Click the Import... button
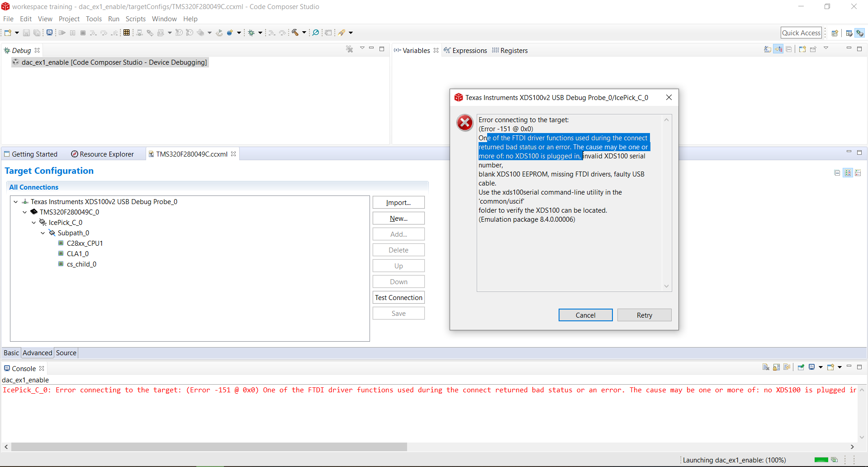The width and height of the screenshot is (868, 467). pos(398,203)
